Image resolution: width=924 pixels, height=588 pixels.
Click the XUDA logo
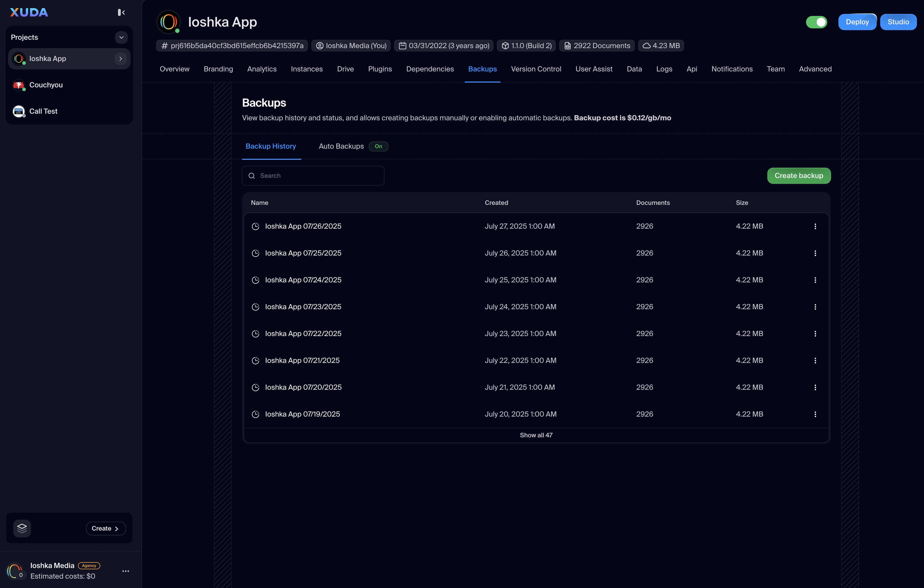tap(29, 13)
